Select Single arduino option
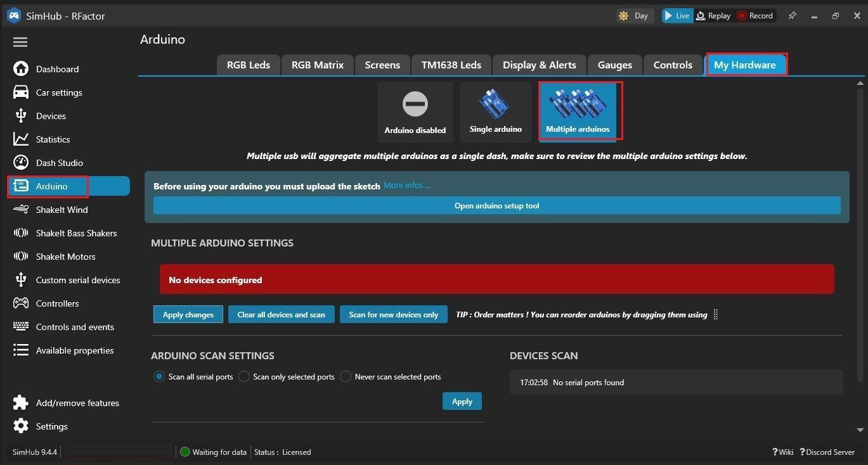 point(496,112)
